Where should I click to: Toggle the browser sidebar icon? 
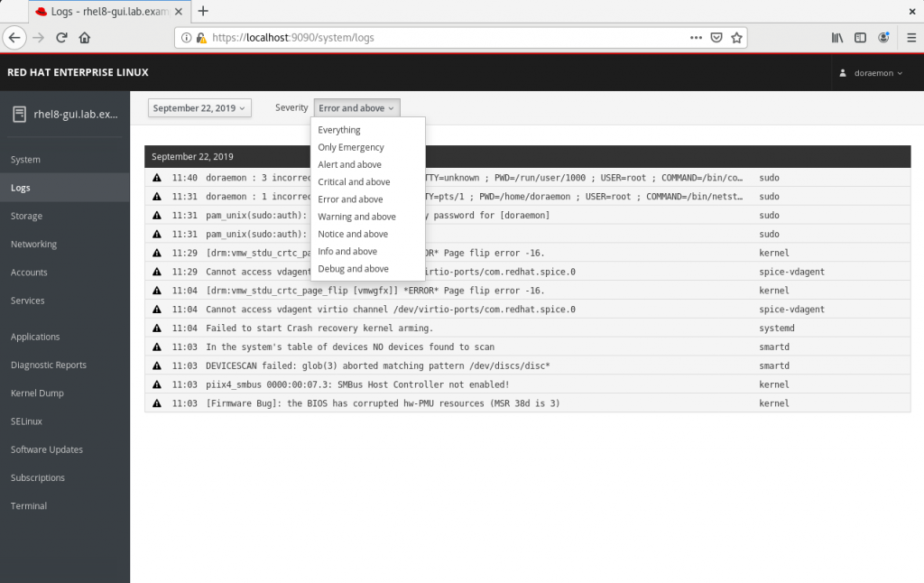860,38
